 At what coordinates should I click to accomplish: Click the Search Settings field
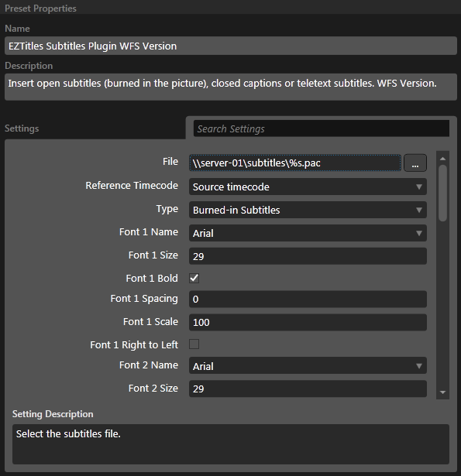coord(322,128)
